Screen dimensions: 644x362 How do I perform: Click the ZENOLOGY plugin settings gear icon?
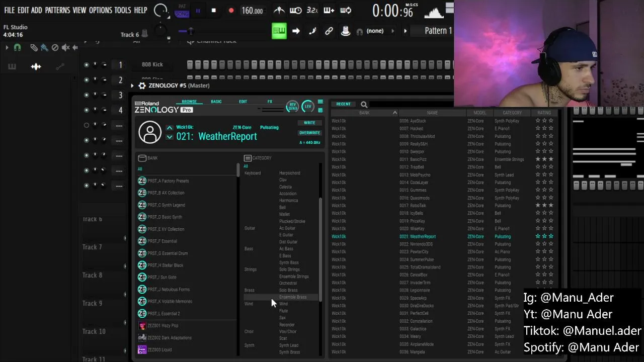142,85
